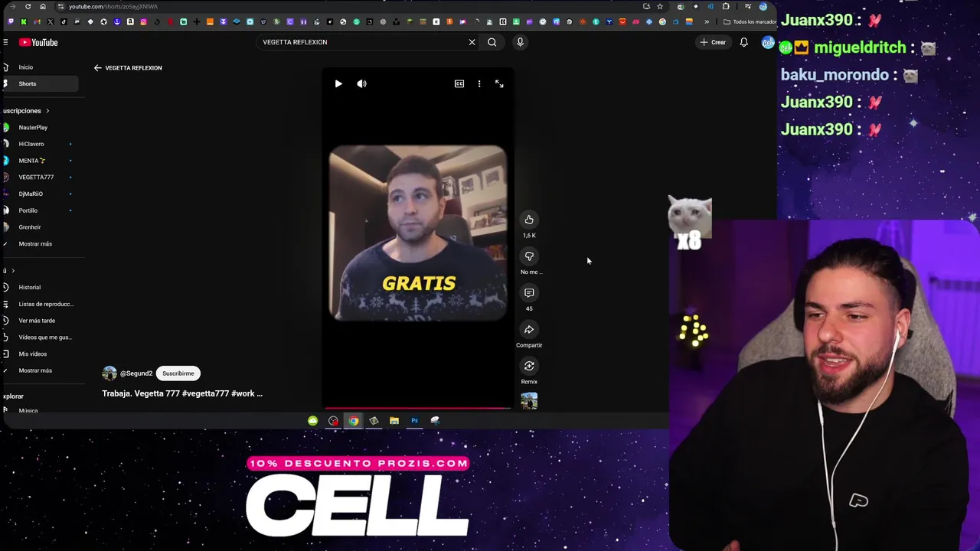Open the short's three-dot options menu
This screenshot has width=980, height=551.
(479, 84)
